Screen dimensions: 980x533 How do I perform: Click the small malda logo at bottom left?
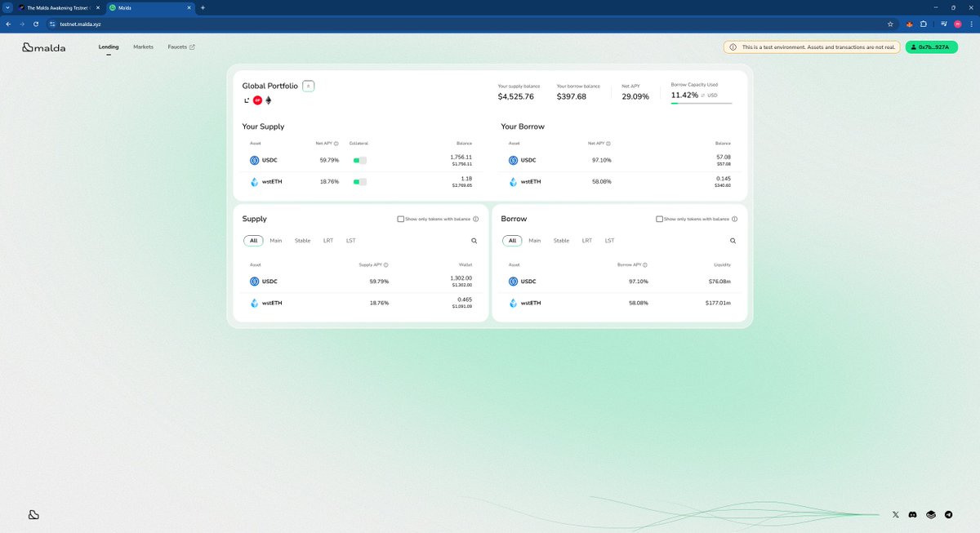click(33, 515)
